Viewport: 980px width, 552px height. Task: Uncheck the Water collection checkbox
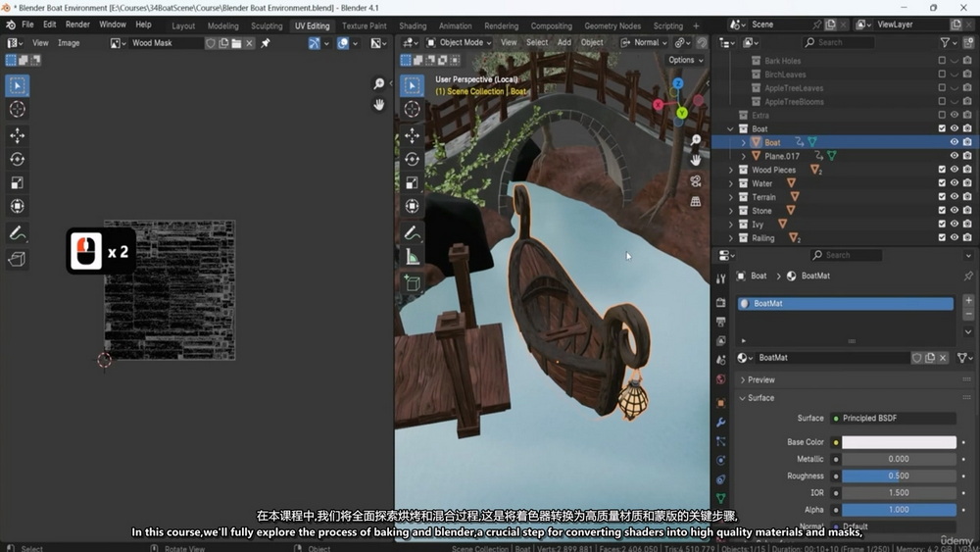click(x=942, y=183)
